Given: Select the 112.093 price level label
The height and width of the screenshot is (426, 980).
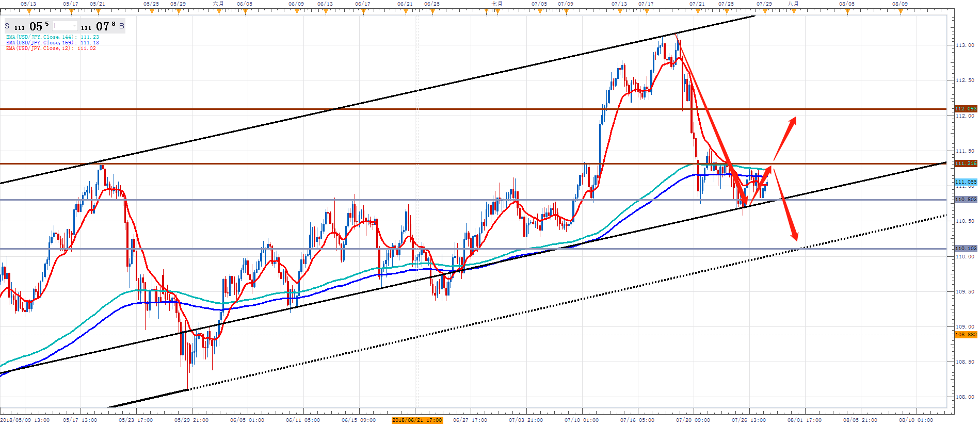Looking at the screenshot, I should coord(966,109).
